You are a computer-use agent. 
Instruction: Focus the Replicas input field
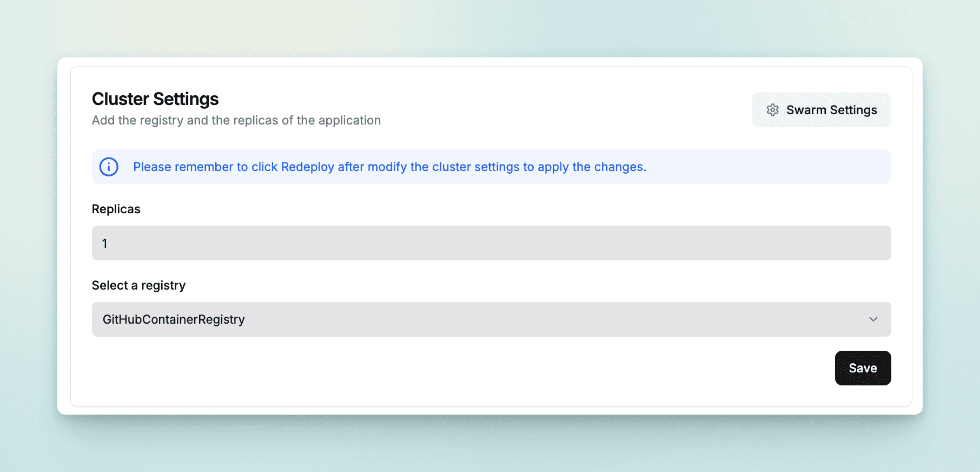pos(491,243)
